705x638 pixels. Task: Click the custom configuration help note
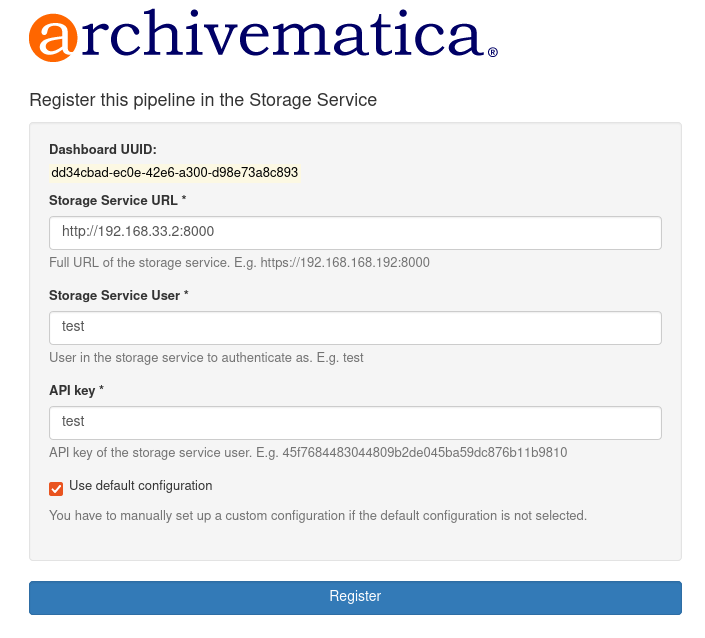coord(318,516)
